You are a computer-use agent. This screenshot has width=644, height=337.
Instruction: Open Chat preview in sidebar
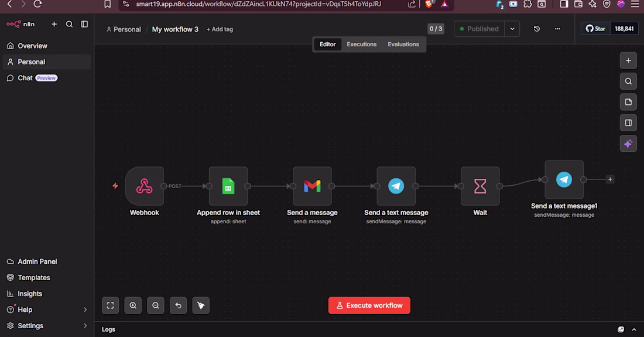click(x=47, y=78)
